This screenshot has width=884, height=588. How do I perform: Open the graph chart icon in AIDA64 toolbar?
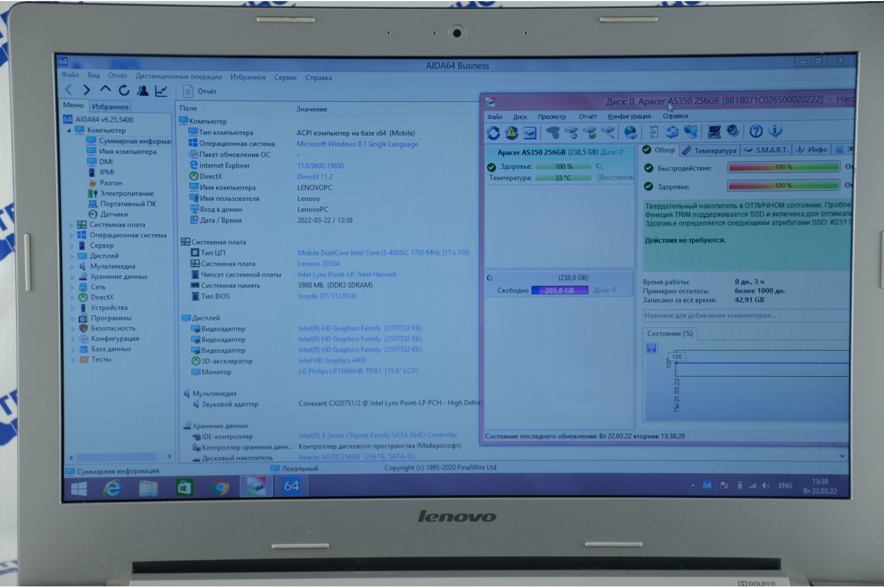161,91
